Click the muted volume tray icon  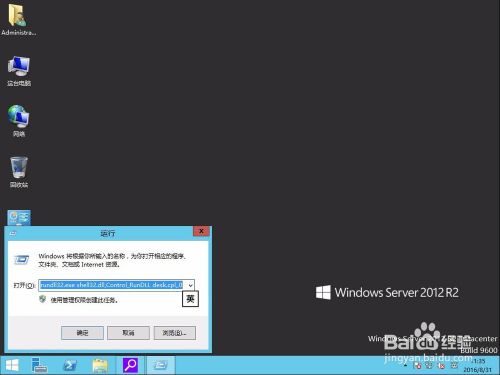(441, 366)
